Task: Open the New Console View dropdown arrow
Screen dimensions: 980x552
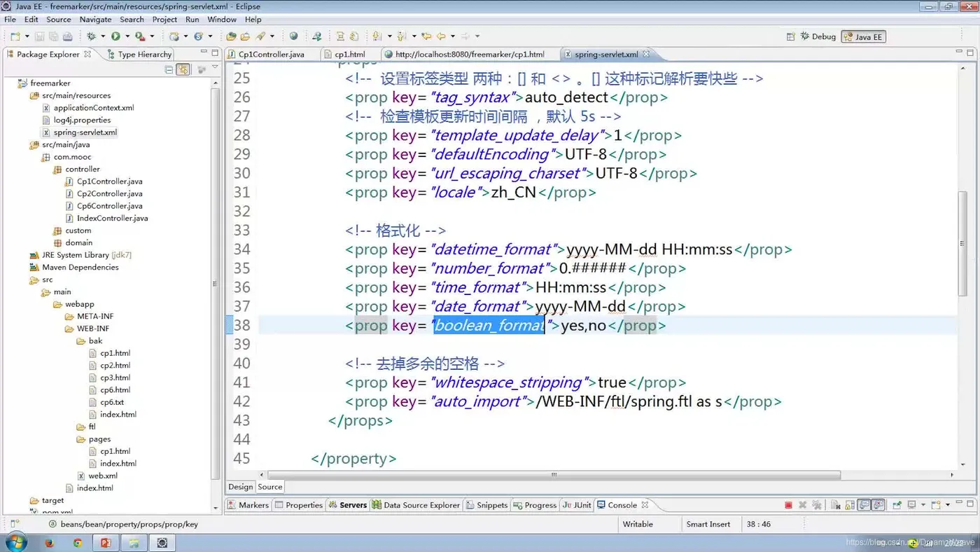Action: (x=948, y=504)
